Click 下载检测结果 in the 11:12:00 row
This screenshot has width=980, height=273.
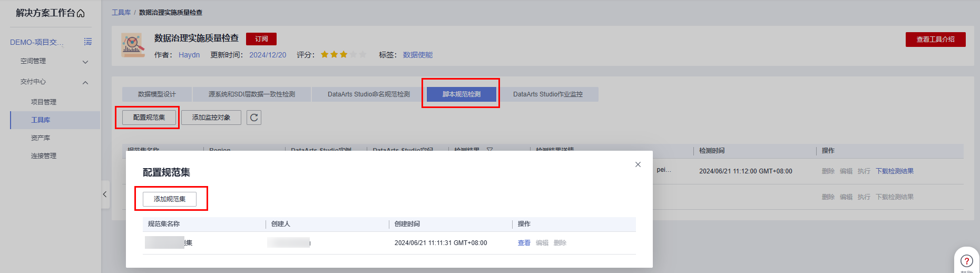tap(895, 171)
